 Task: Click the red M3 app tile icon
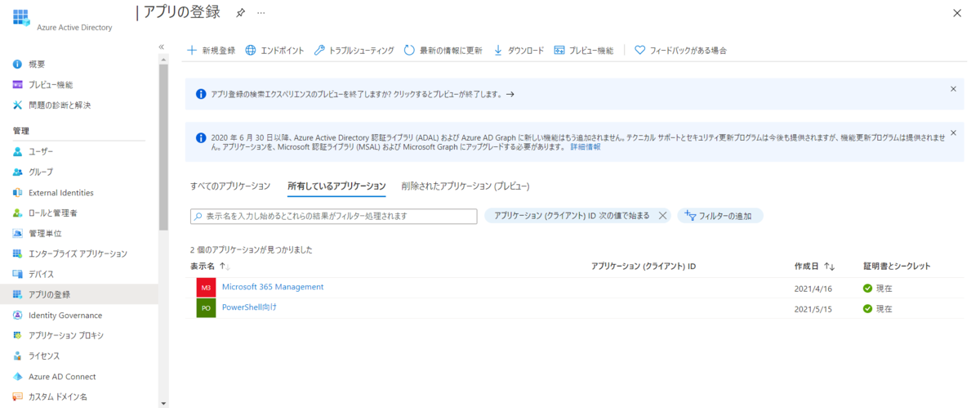(x=206, y=288)
